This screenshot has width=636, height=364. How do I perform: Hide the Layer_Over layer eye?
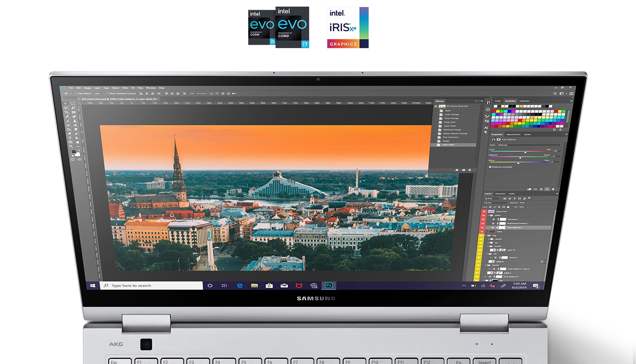484,211
